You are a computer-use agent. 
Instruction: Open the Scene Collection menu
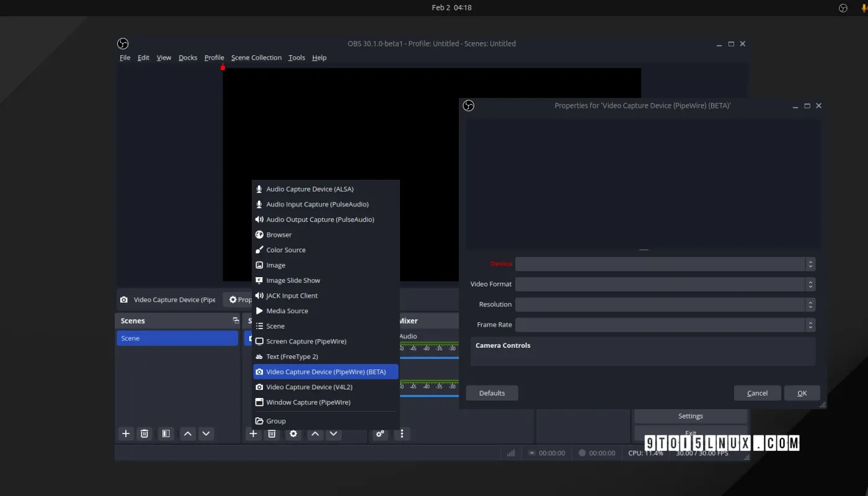[x=256, y=57]
